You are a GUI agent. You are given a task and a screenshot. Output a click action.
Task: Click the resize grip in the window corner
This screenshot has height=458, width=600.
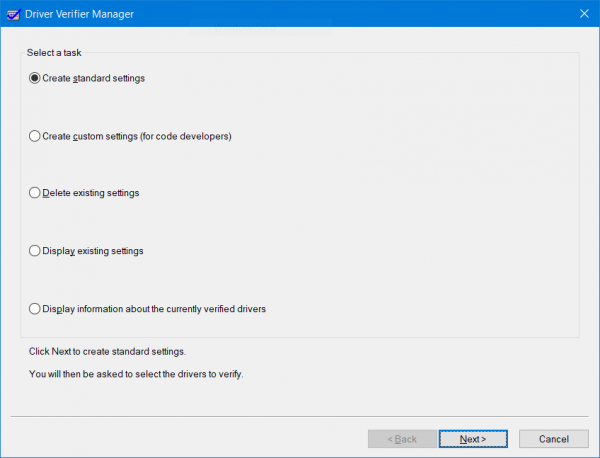(x=595, y=453)
